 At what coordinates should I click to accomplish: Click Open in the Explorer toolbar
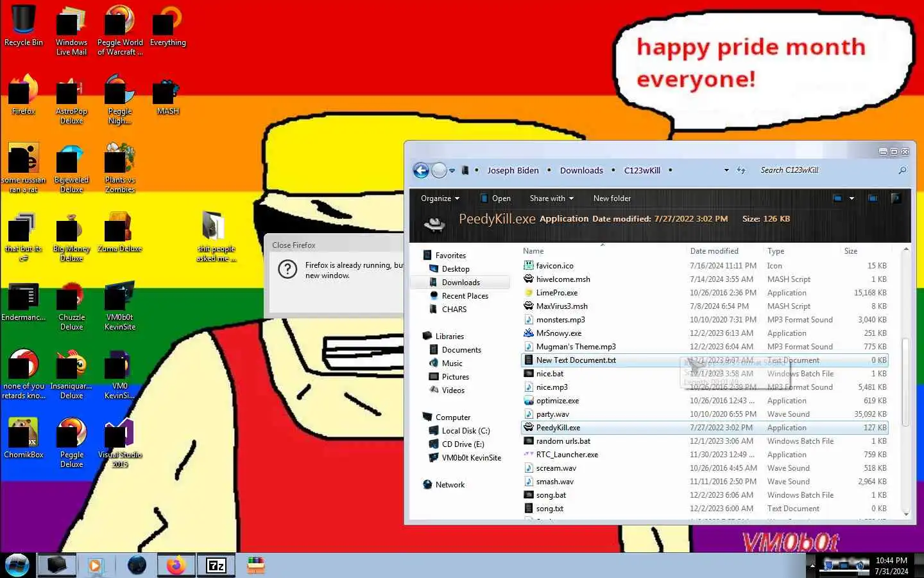[495, 198]
